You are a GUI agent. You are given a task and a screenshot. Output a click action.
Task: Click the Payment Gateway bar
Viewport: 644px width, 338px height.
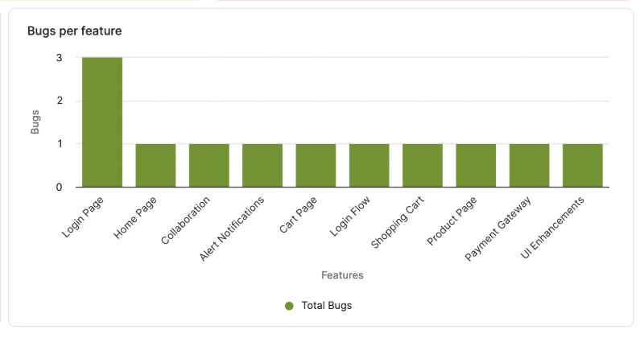click(x=529, y=166)
